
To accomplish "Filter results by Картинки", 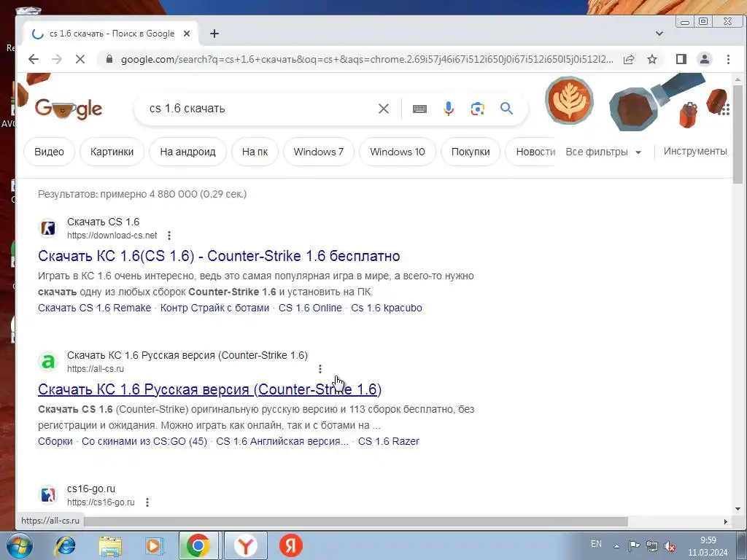I will point(112,152).
